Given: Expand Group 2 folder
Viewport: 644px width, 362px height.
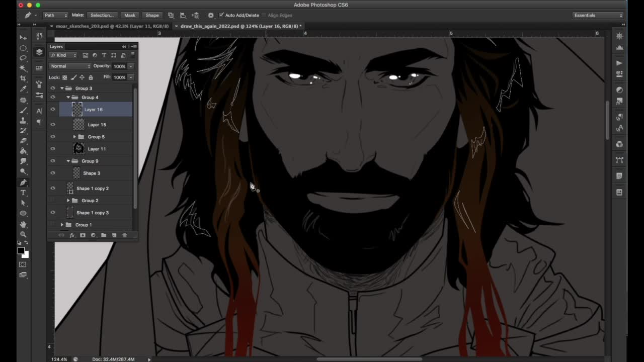Looking at the screenshot, I should tap(68, 201).
